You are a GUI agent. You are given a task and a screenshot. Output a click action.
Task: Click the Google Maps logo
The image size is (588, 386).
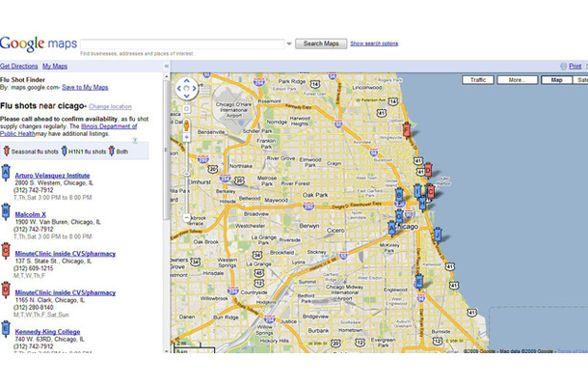click(x=39, y=44)
